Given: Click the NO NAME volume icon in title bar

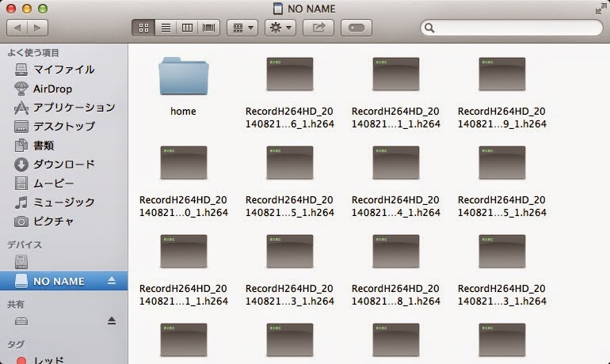Looking at the screenshot, I should tap(278, 8).
